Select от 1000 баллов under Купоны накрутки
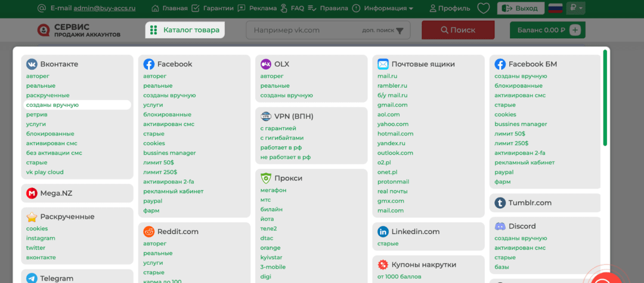This screenshot has width=644, height=283. (x=399, y=276)
